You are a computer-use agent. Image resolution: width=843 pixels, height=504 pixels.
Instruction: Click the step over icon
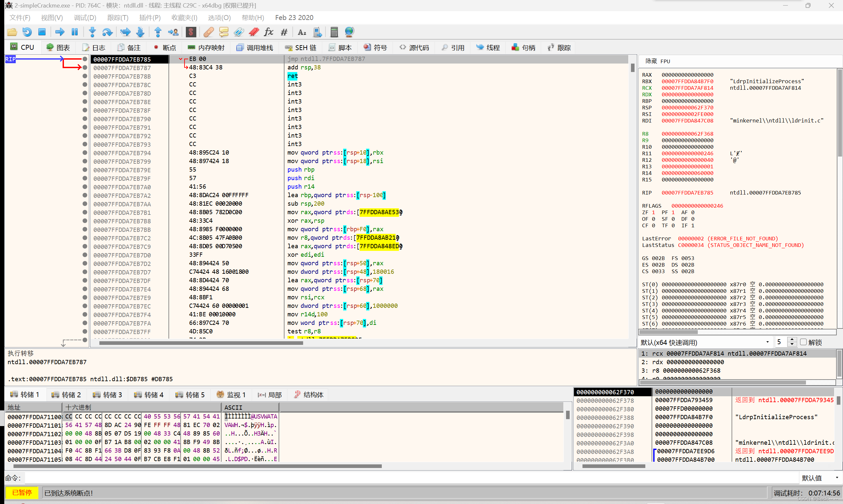(108, 32)
